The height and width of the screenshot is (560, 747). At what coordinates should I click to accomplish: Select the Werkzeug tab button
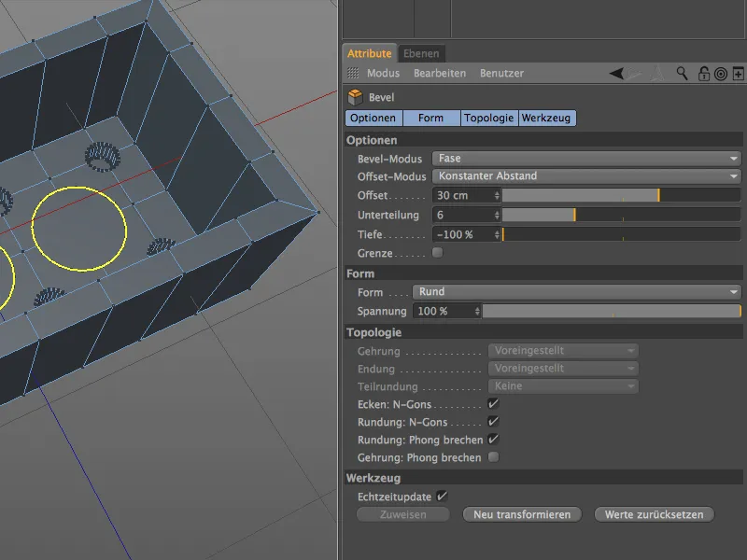546,119
